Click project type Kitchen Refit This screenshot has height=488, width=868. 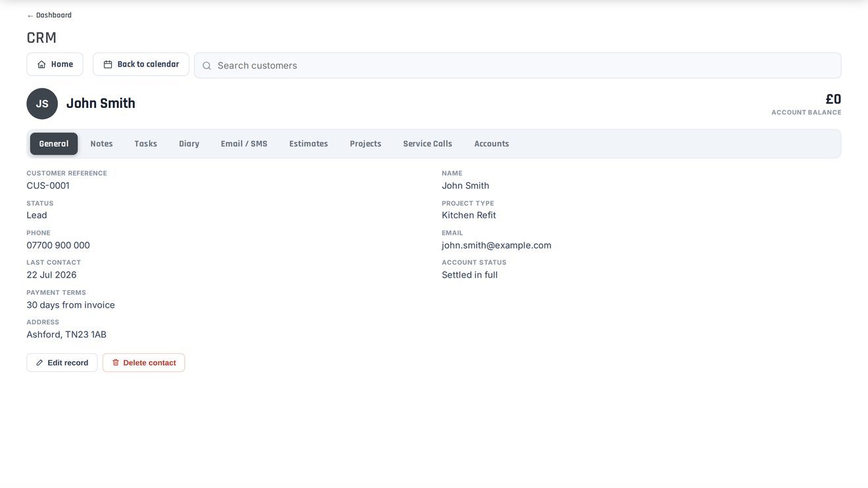(469, 215)
